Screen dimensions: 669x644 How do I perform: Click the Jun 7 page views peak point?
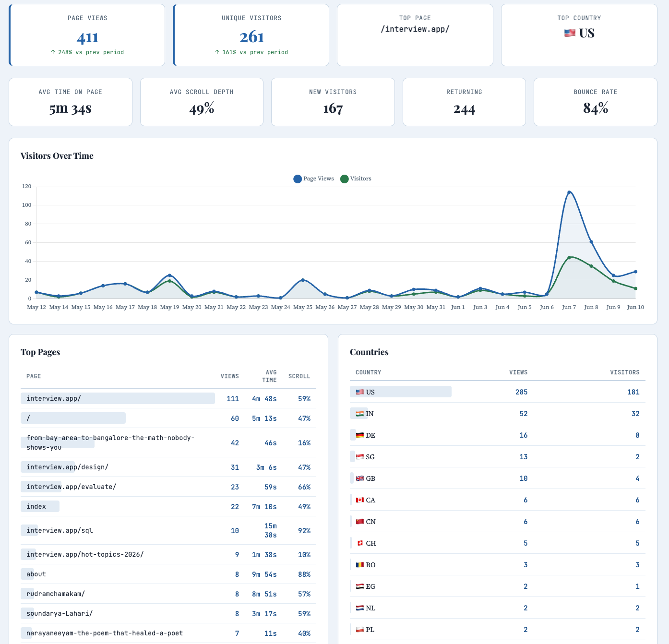[x=569, y=192]
